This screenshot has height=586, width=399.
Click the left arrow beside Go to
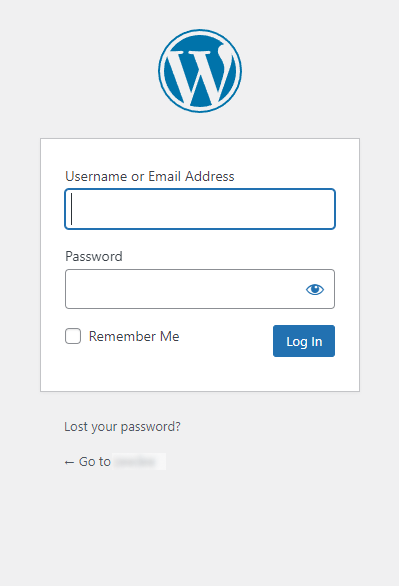(x=69, y=463)
